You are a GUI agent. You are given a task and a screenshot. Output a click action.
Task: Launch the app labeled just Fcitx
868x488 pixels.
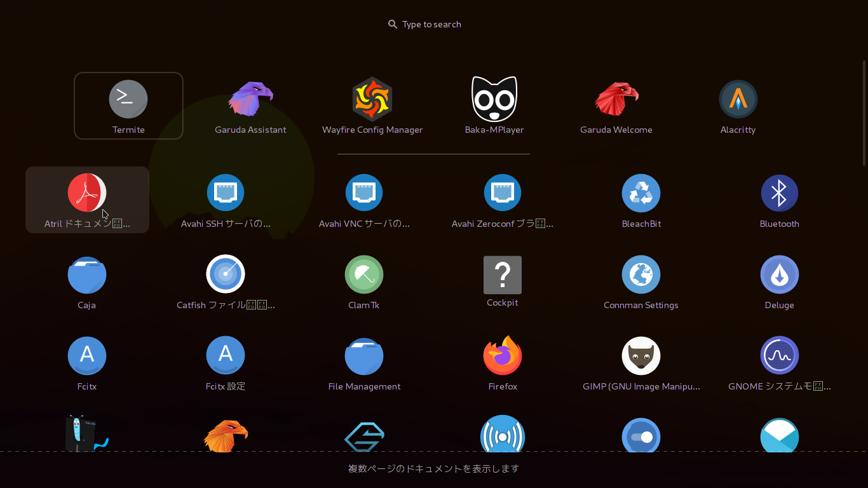click(87, 362)
